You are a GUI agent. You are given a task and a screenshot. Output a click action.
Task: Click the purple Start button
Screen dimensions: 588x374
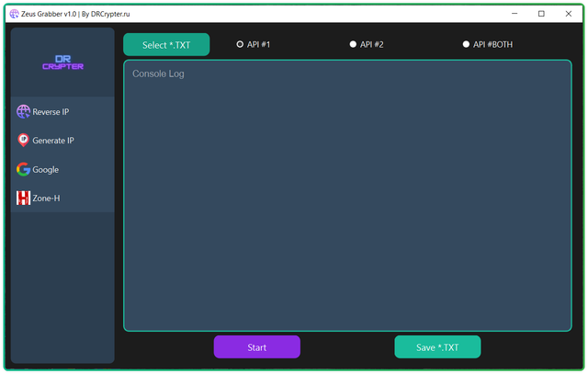point(256,347)
